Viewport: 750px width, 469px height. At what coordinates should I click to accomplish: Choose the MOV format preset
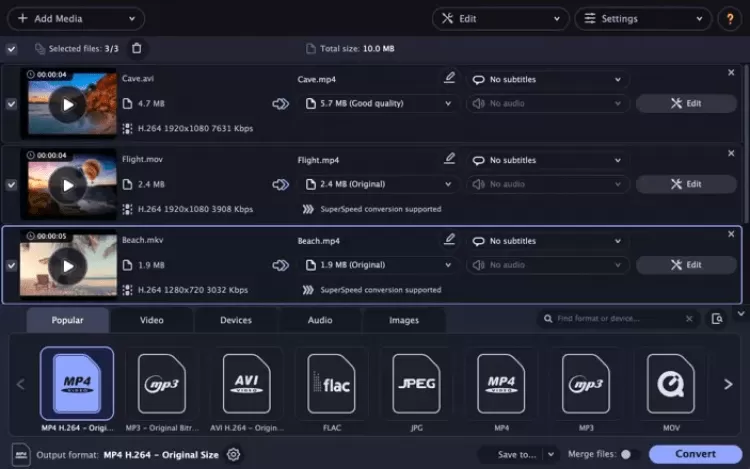point(671,384)
